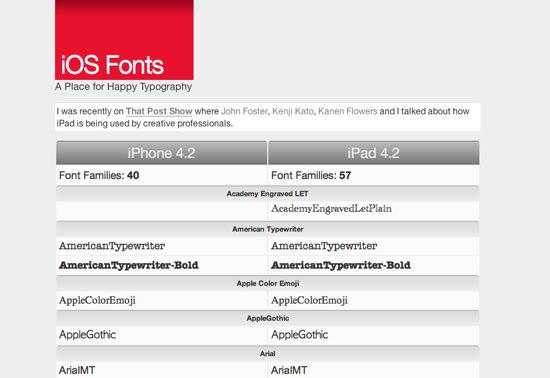Select AppleGothic in iPhone column
550x378 pixels.
(x=87, y=335)
